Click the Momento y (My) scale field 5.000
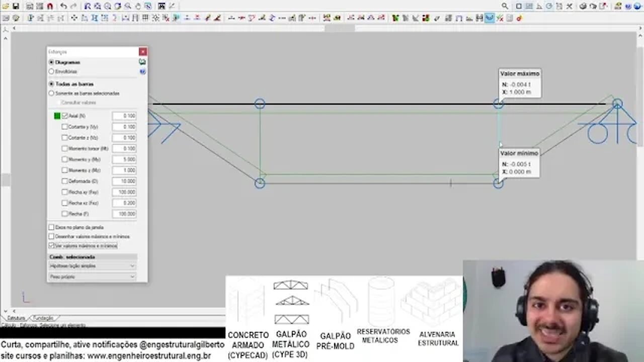 [124, 159]
